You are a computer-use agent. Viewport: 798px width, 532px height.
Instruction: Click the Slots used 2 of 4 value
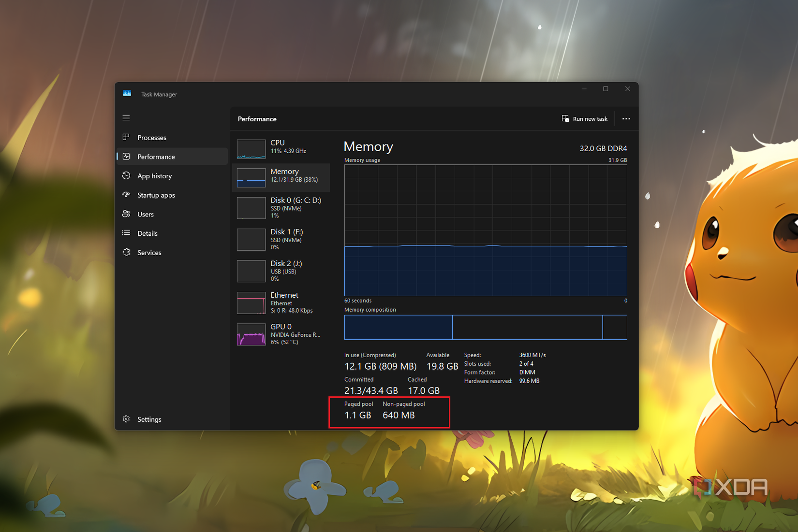coord(526,364)
